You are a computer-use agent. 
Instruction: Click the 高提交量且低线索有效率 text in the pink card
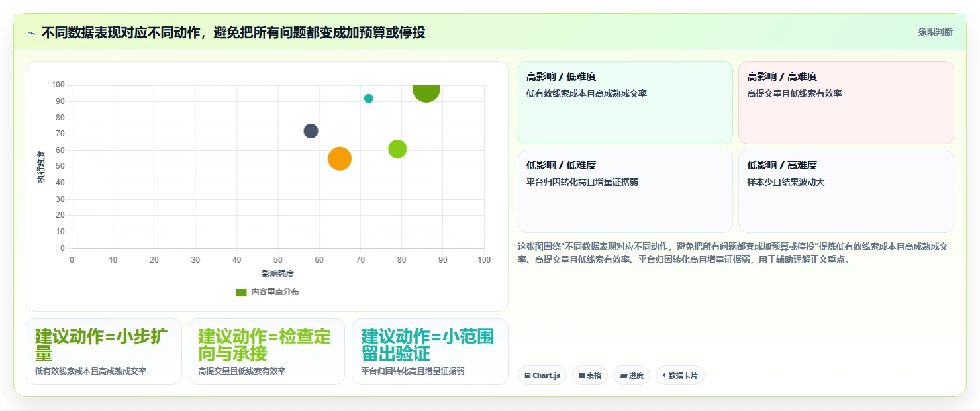click(795, 93)
